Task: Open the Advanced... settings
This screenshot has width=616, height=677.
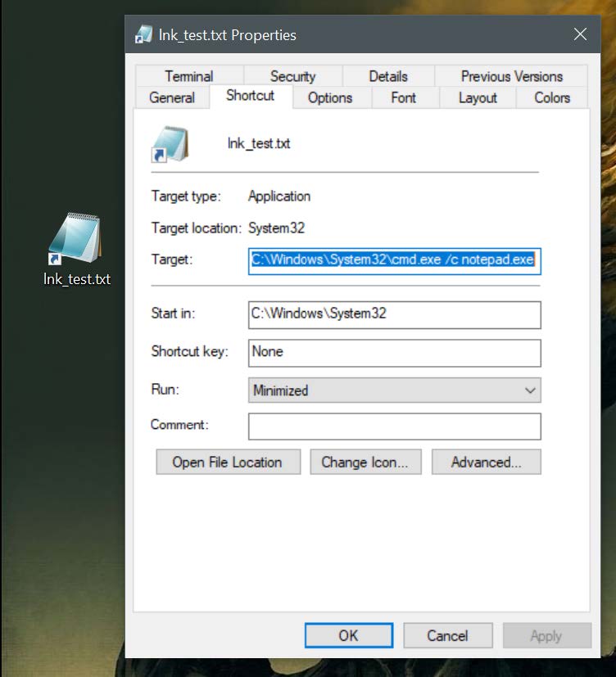Action: [x=486, y=462]
